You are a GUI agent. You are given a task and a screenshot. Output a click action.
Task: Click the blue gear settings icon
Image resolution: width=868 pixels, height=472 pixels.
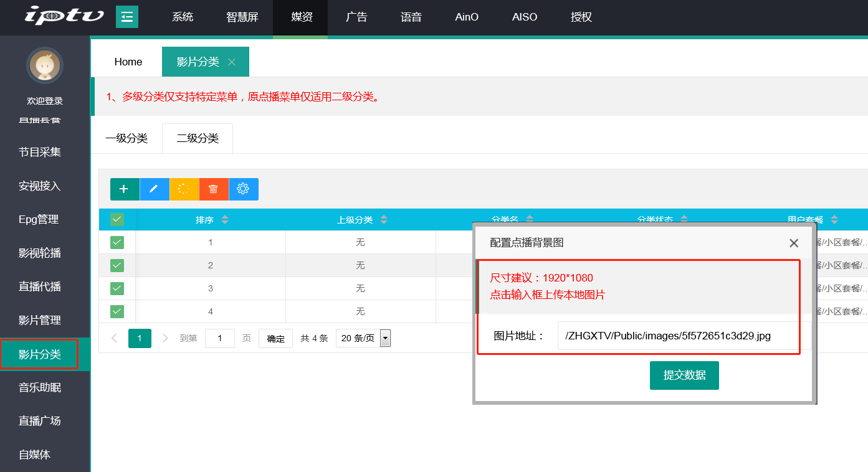(244, 189)
